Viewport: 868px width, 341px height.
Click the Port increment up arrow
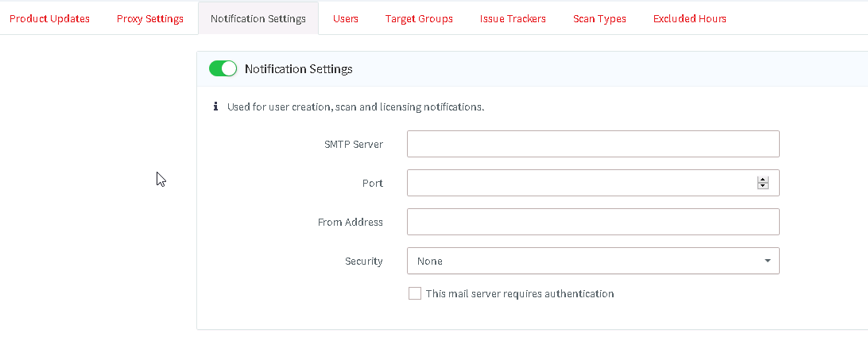pos(763,180)
